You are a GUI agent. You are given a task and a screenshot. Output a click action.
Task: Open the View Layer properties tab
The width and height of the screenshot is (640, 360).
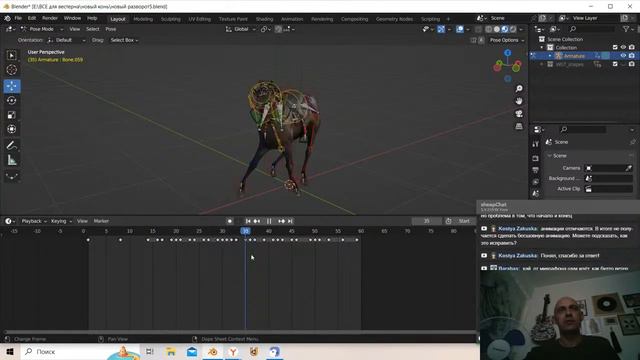tap(536, 182)
